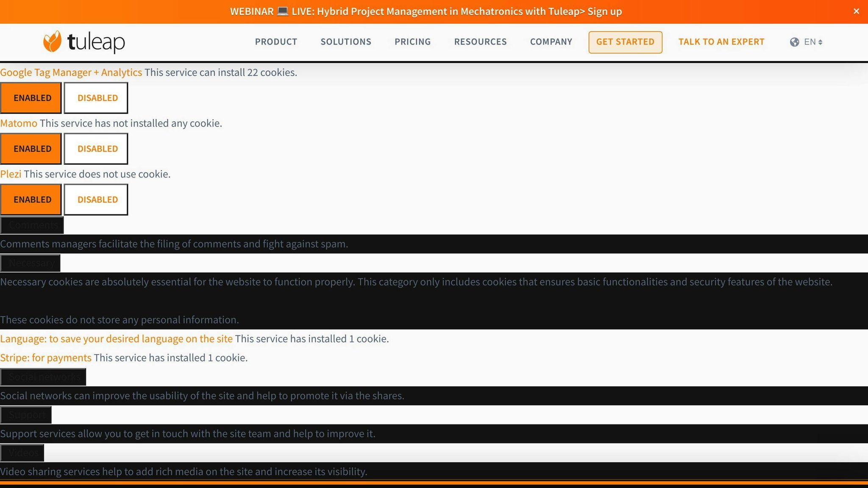868x488 pixels.
Task: Expand the Videos category
Action: click(22, 453)
